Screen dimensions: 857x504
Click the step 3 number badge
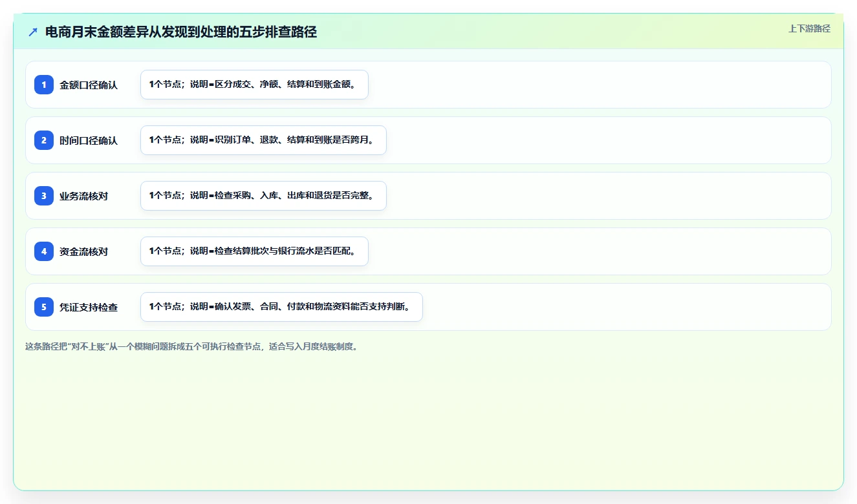pyautogui.click(x=44, y=196)
